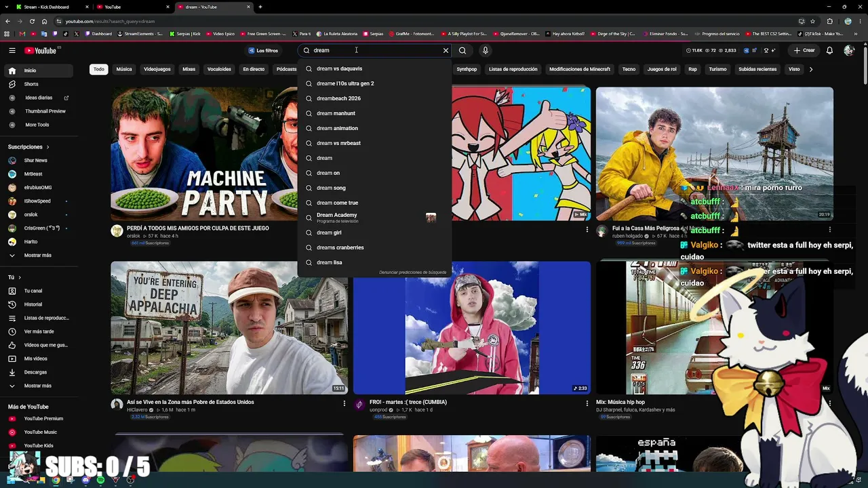868x488 pixels.
Task: Open Ver más tarde
Action: point(39,331)
